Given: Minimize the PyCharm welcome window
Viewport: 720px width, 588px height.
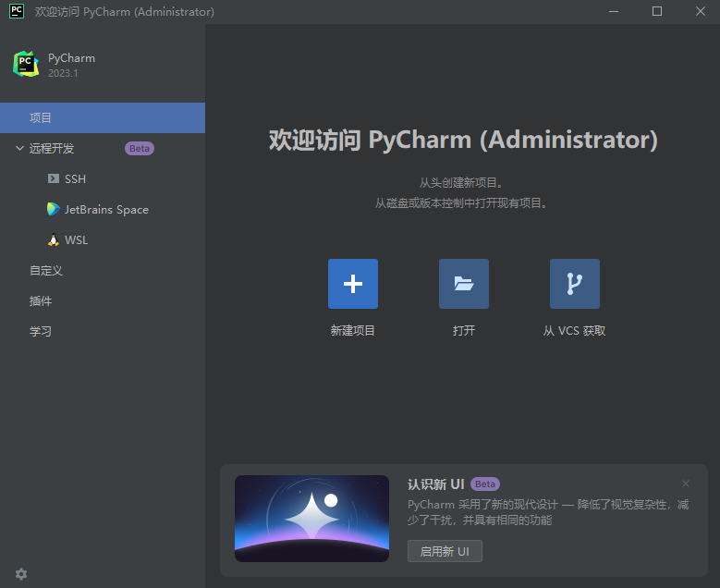Looking at the screenshot, I should point(614,11).
